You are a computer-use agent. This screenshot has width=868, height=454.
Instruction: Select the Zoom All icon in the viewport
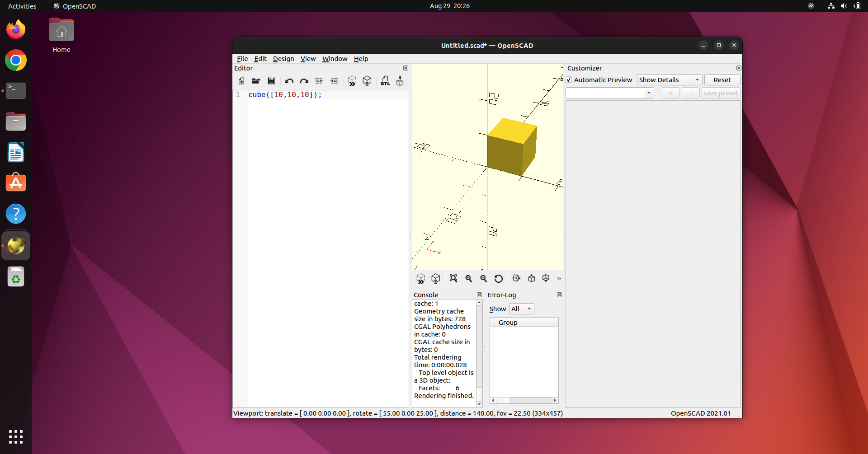[x=453, y=278]
